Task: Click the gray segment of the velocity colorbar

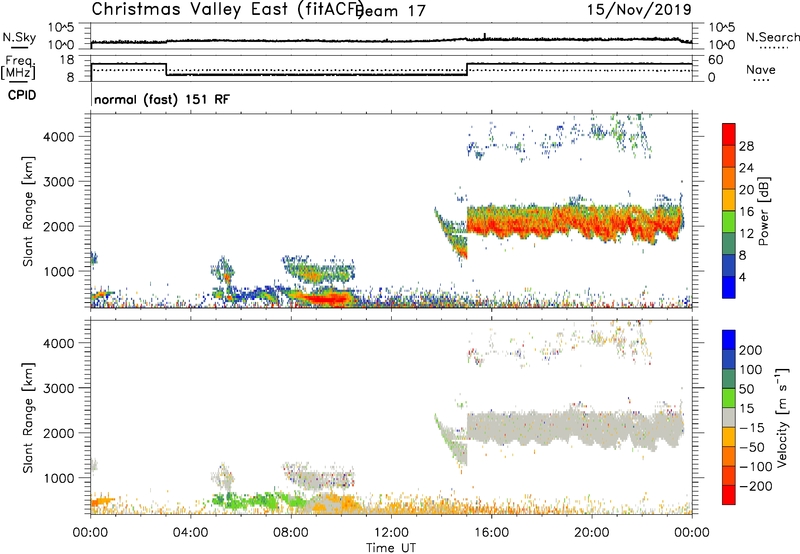Action: point(729,417)
